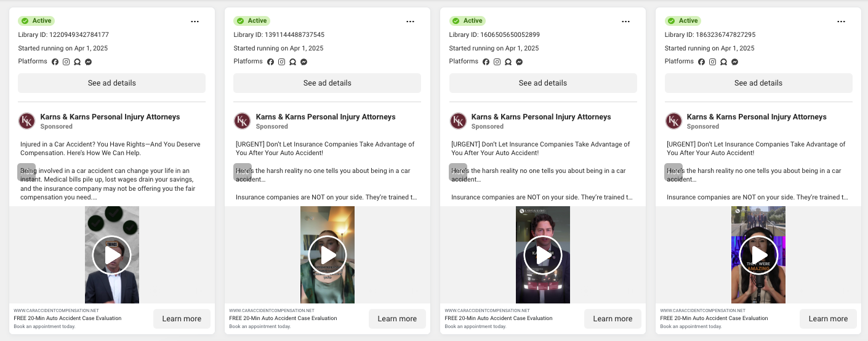Screen dimensions: 868x341
Task: Click Instagram platform icon in ad 1391144488737545
Action: click(281, 62)
